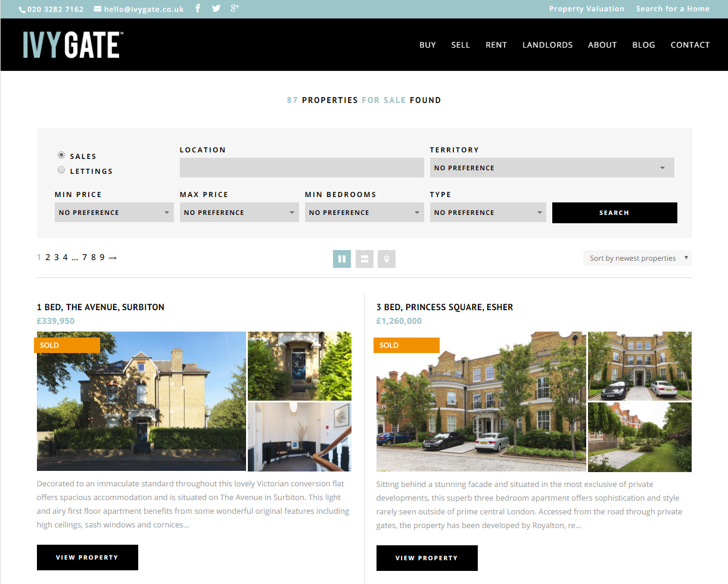
Task: View the Princess Square property
Action: tap(427, 558)
